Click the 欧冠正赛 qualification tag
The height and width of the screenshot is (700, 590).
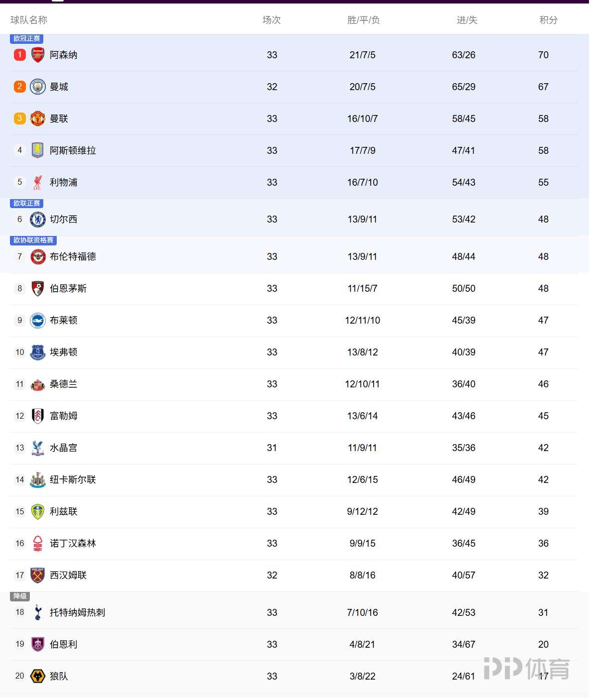(27, 38)
